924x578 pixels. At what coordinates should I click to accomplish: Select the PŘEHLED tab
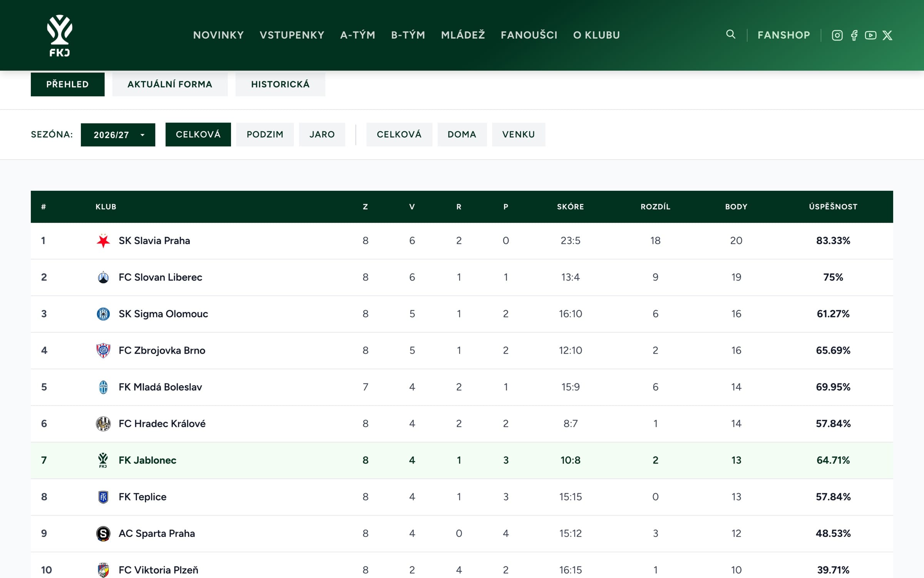[x=68, y=84]
